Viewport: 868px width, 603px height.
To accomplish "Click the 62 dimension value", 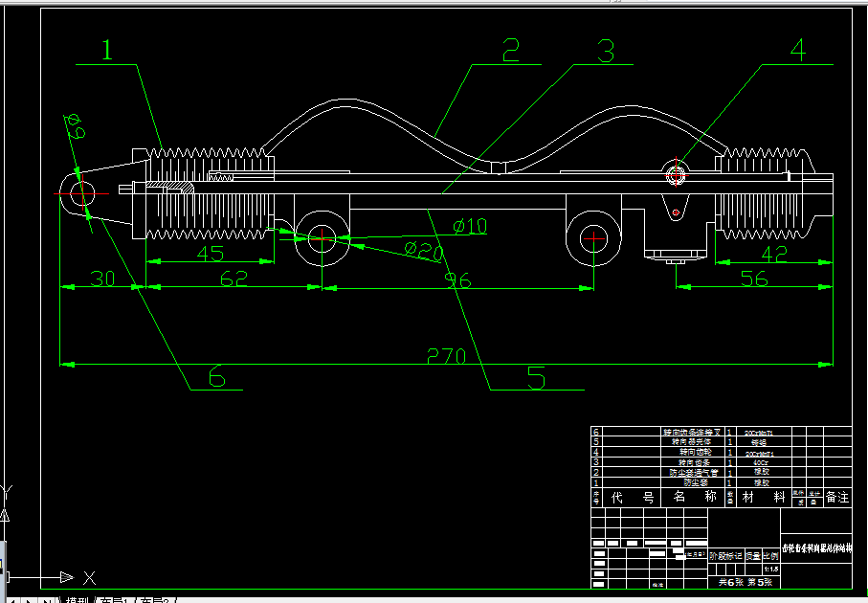I will tap(234, 279).
